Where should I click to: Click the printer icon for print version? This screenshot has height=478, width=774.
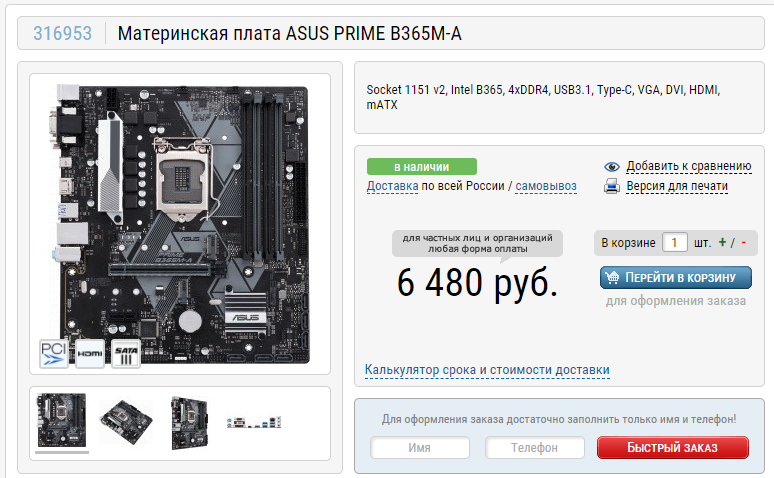point(612,186)
